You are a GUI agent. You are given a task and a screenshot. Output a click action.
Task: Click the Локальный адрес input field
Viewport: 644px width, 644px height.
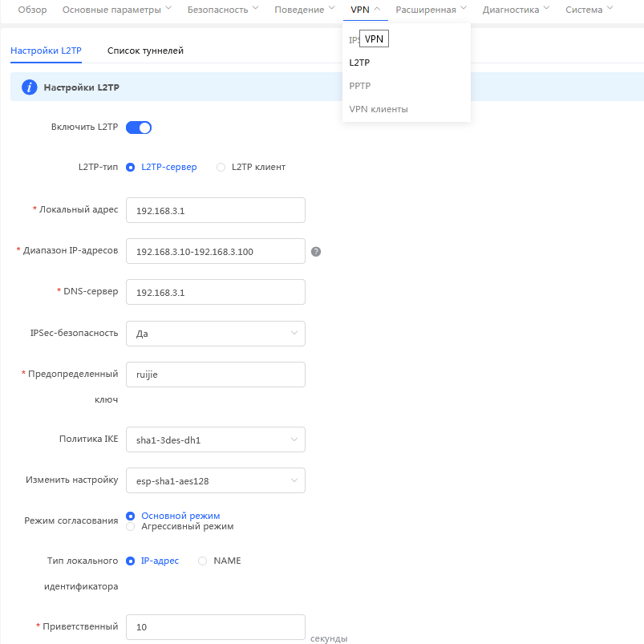[x=216, y=210]
